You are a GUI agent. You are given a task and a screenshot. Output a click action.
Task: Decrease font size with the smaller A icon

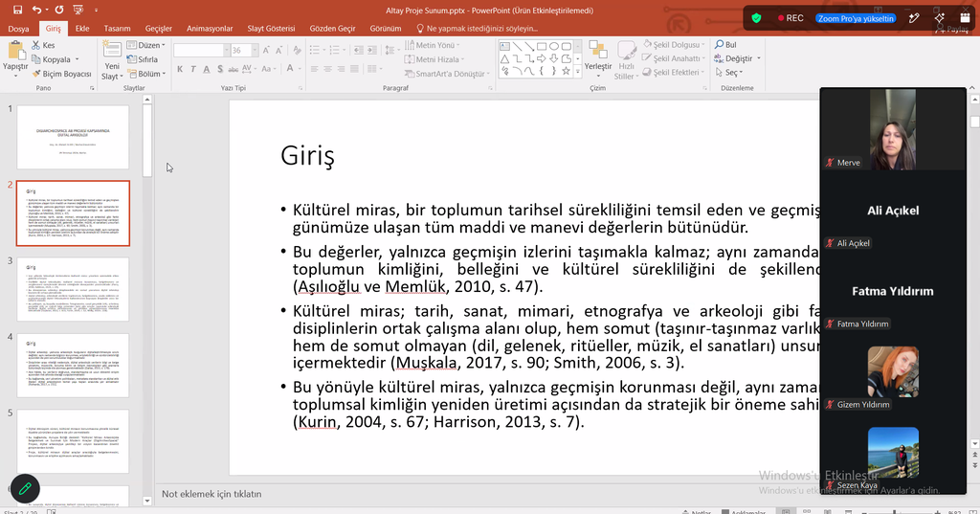279,50
